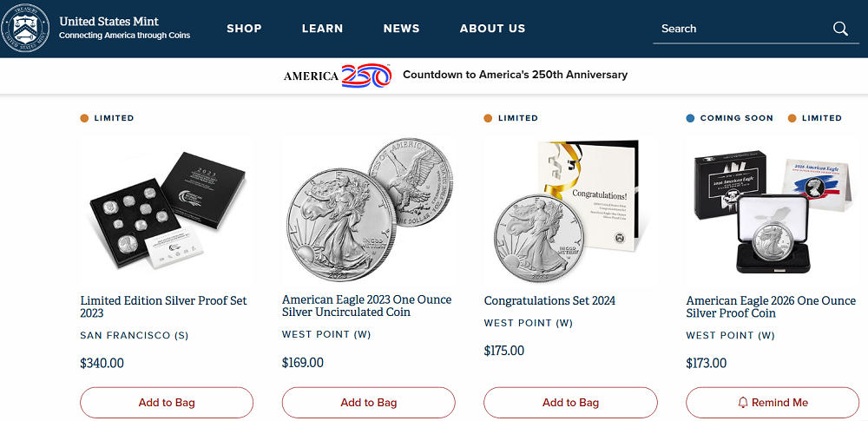
Task: Open Congratulations Set 2024 product link
Action: [549, 300]
